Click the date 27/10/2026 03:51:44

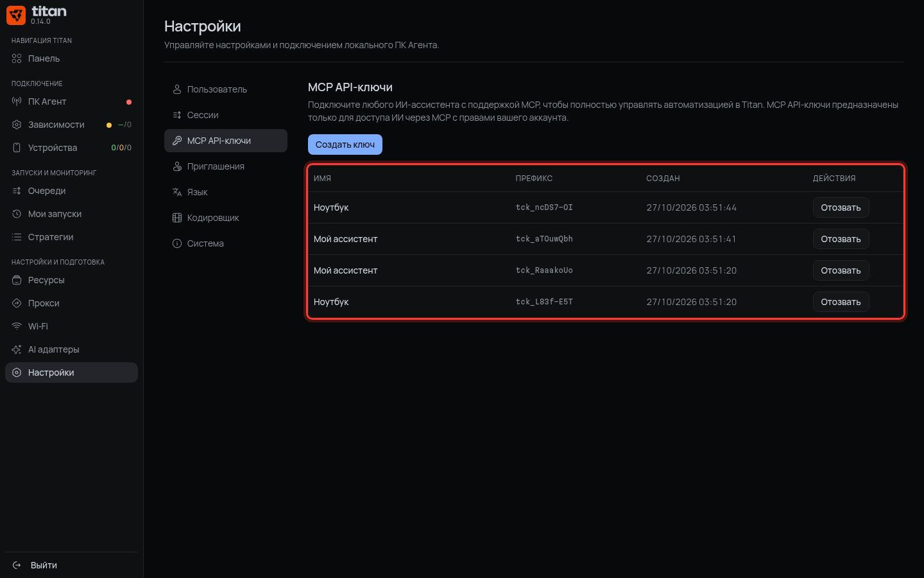point(691,207)
